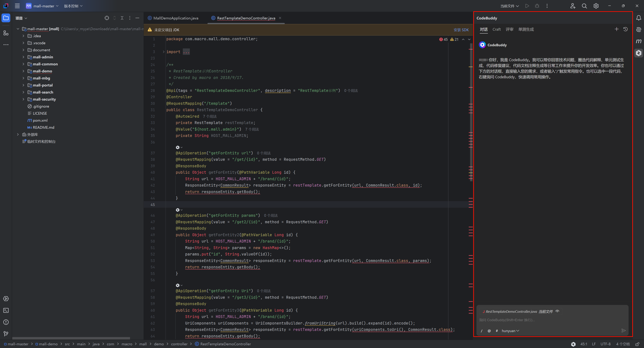This screenshot has width=644, height=348.
Task: Click the Git version control tool icon
Action: pyautogui.click(x=6, y=334)
